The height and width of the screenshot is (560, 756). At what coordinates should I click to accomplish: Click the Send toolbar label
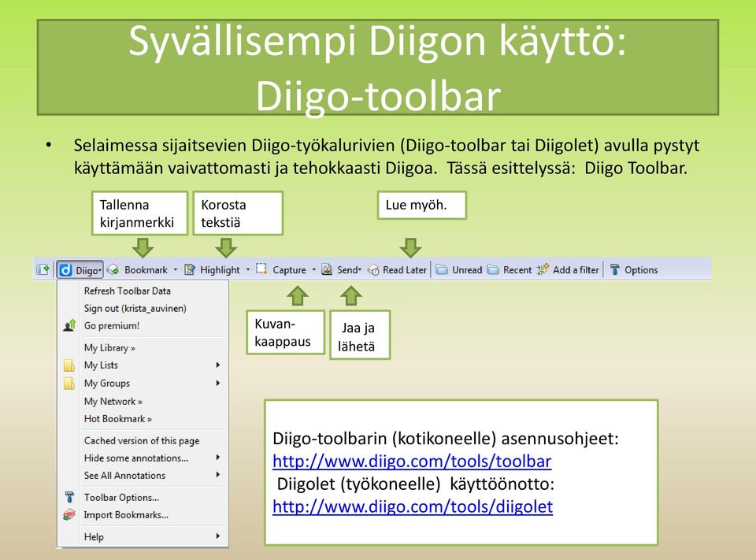pyautogui.click(x=347, y=270)
